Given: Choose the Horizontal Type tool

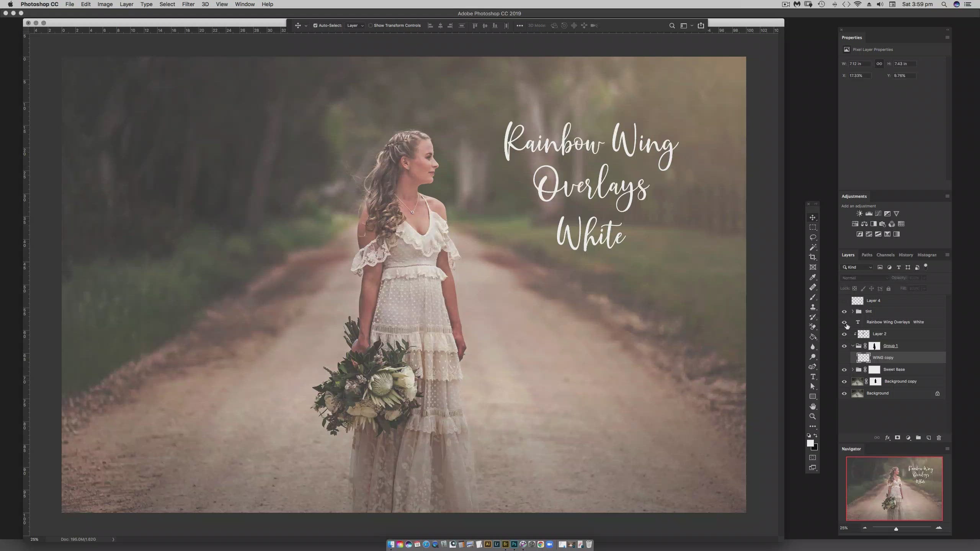Looking at the screenshot, I should click(813, 377).
